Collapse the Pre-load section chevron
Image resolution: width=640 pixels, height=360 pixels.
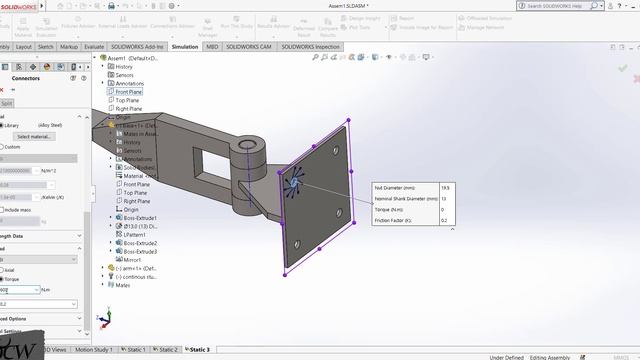tap(79, 248)
